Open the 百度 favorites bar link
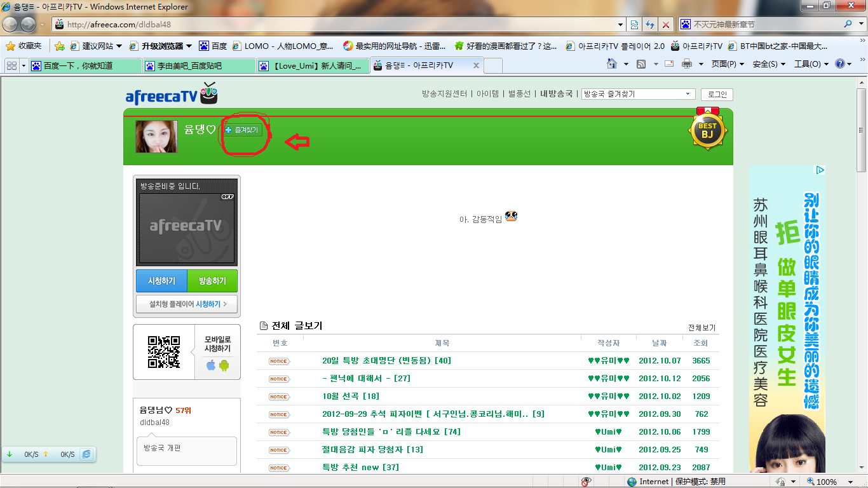The width and height of the screenshot is (868, 488). click(x=213, y=46)
